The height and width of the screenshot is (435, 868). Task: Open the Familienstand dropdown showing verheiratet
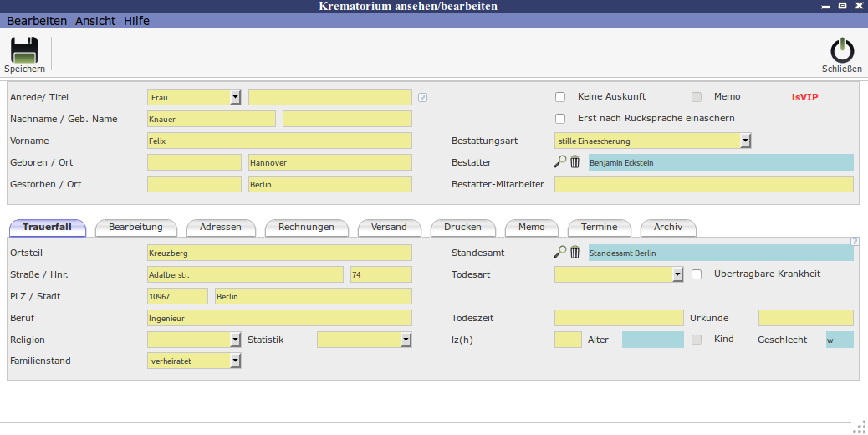click(x=235, y=361)
